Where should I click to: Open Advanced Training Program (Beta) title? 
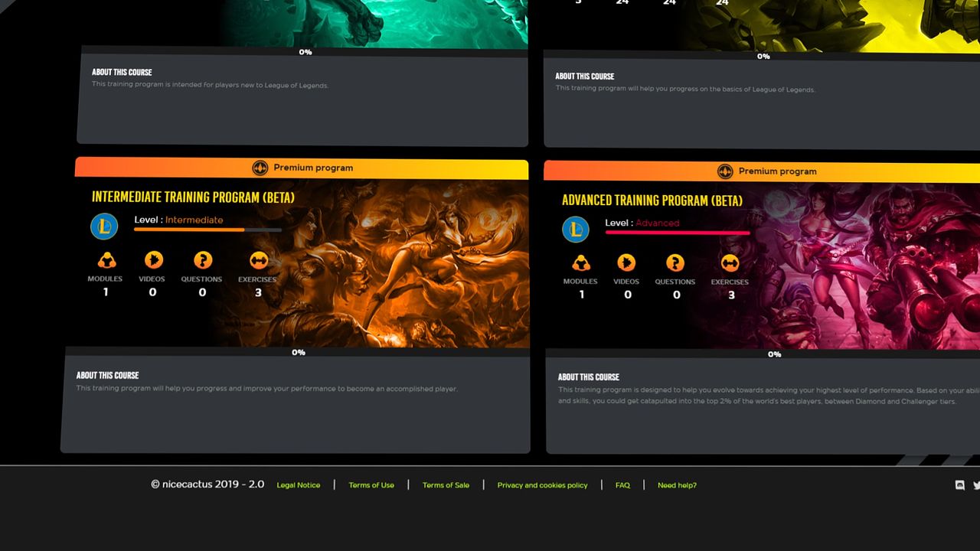652,201
